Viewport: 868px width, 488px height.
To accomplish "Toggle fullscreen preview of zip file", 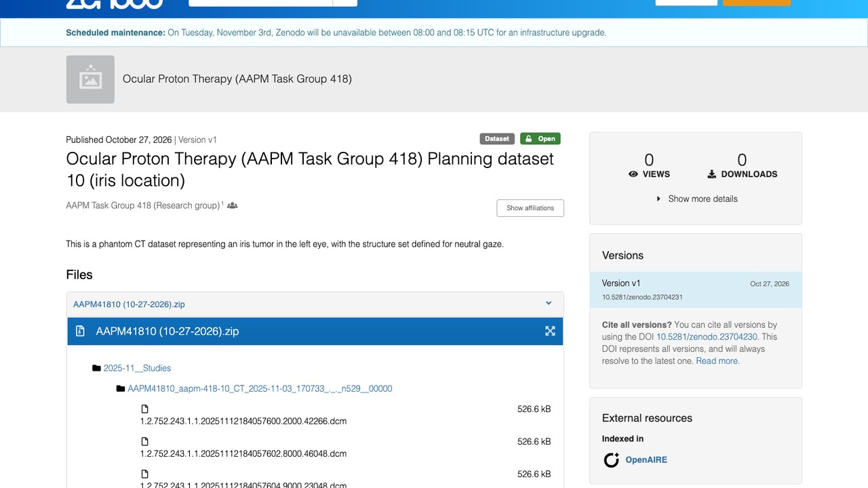I will coord(550,331).
